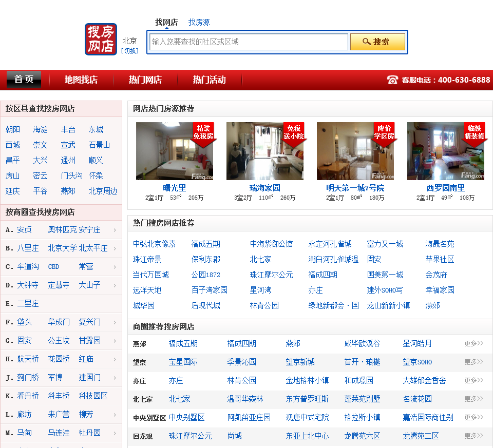Image resolution: width=493 pixels, height=448 pixels.
Task: Expand the H. 航天桥 row arrow
Action: pyautogui.click(x=115, y=359)
